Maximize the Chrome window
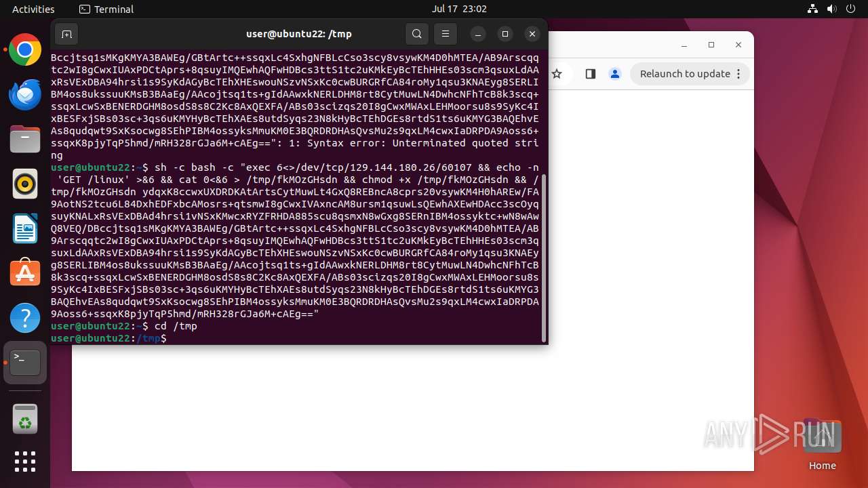The height and width of the screenshot is (488, 868). click(711, 45)
